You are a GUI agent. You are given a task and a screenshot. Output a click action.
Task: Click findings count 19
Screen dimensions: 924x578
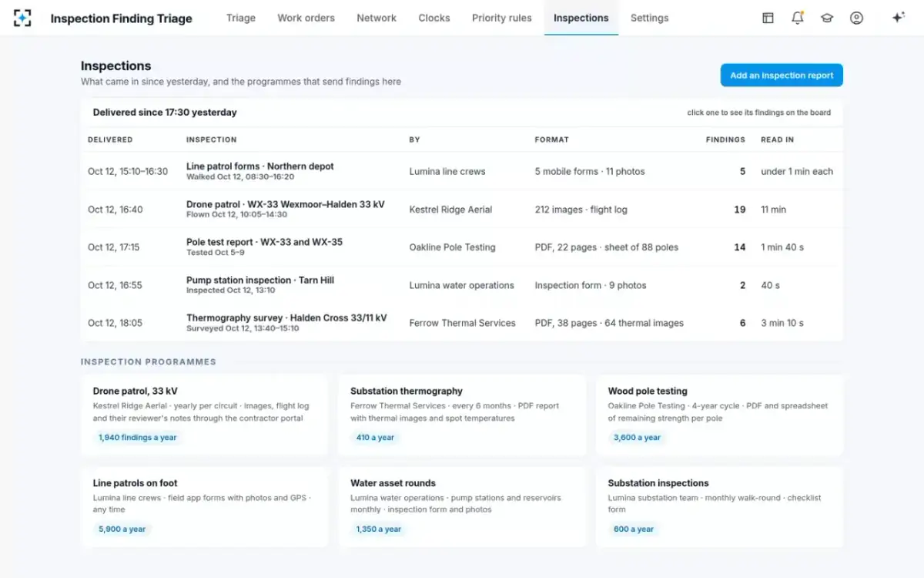tap(739, 210)
